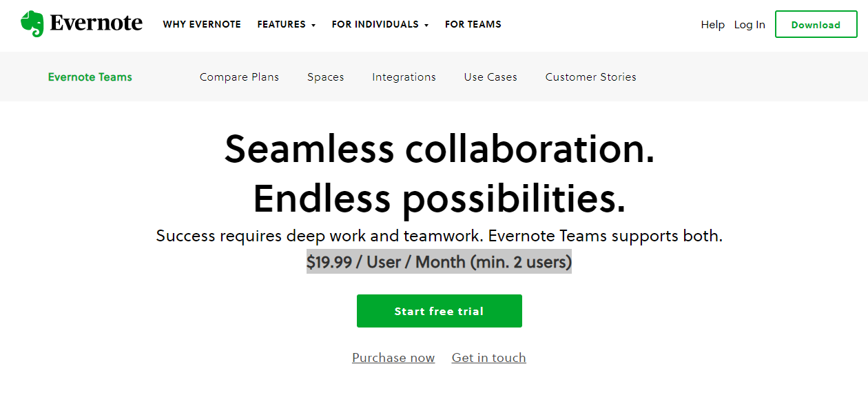The width and height of the screenshot is (868, 413).
Task: Select WHY EVERNOTE in the top menu
Action: (202, 24)
